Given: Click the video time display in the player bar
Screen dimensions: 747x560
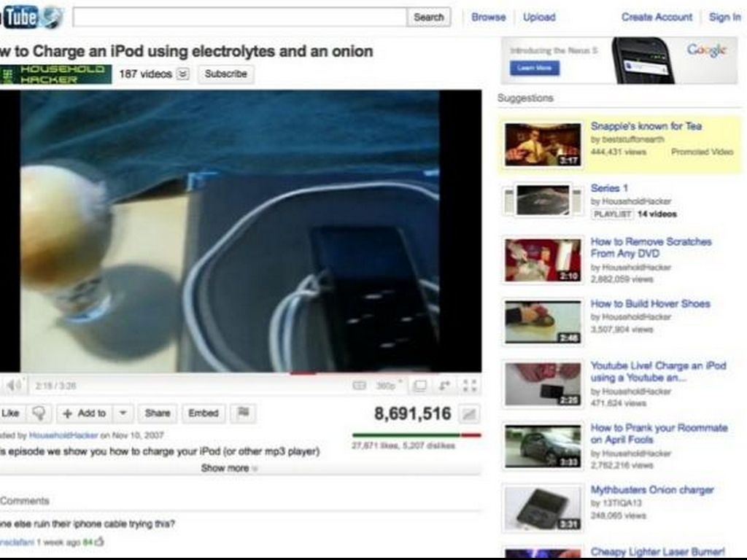Looking at the screenshot, I should [x=55, y=386].
